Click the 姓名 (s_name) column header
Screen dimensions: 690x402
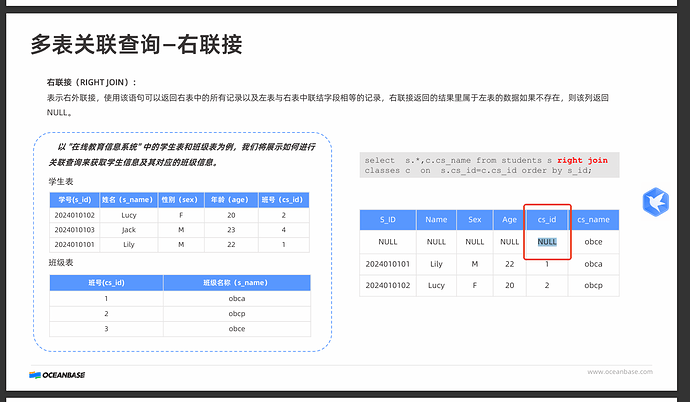click(x=129, y=200)
